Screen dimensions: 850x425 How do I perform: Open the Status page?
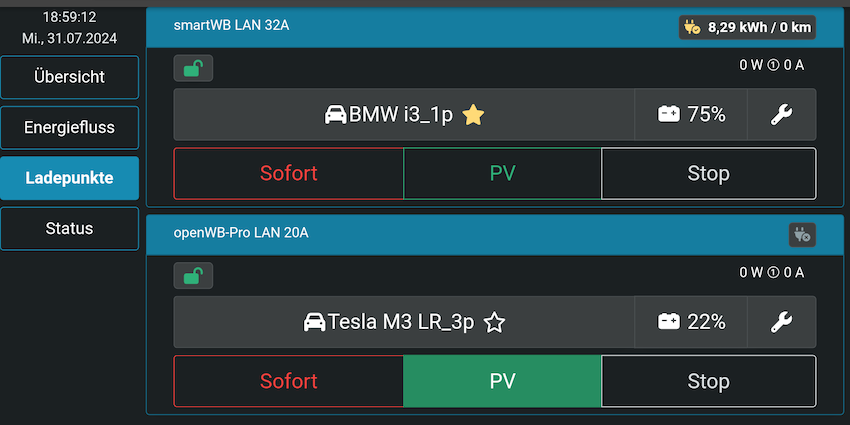pyautogui.click(x=69, y=228)
